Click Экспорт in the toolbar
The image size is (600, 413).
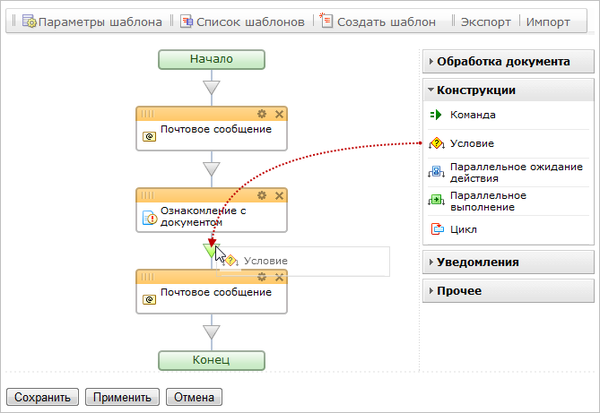coord(485,21)
